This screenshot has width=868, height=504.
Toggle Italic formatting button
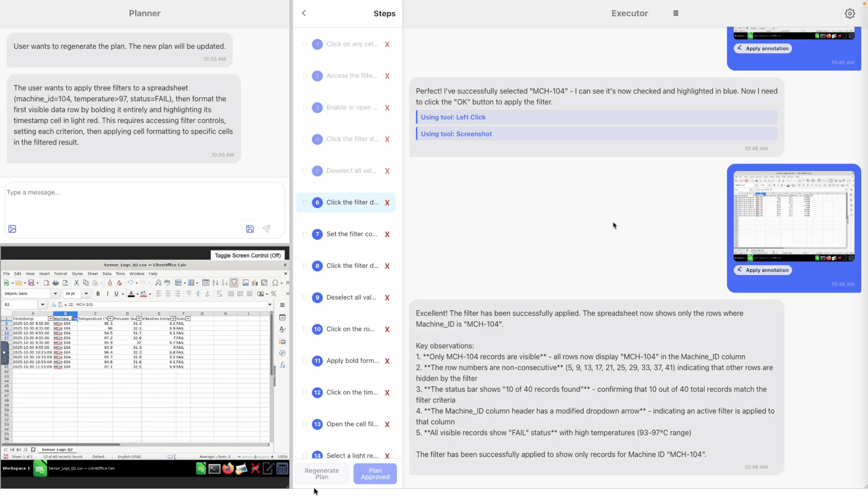107,294
